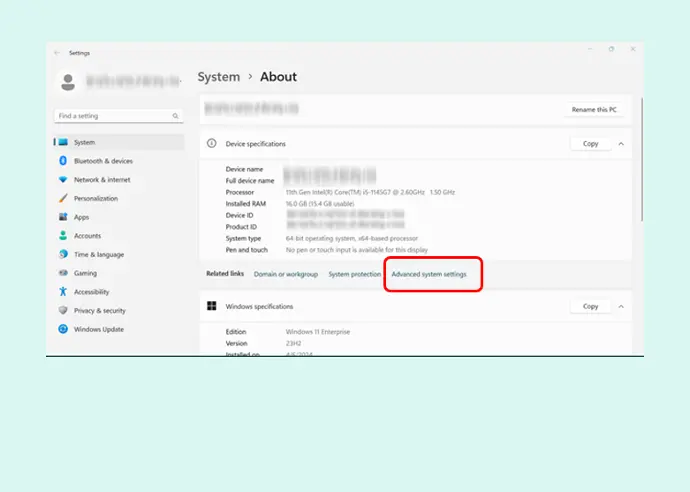This screenshot has height=492, width=690.
Task: Click the search magnifier icon
Action: pos(175,116)
